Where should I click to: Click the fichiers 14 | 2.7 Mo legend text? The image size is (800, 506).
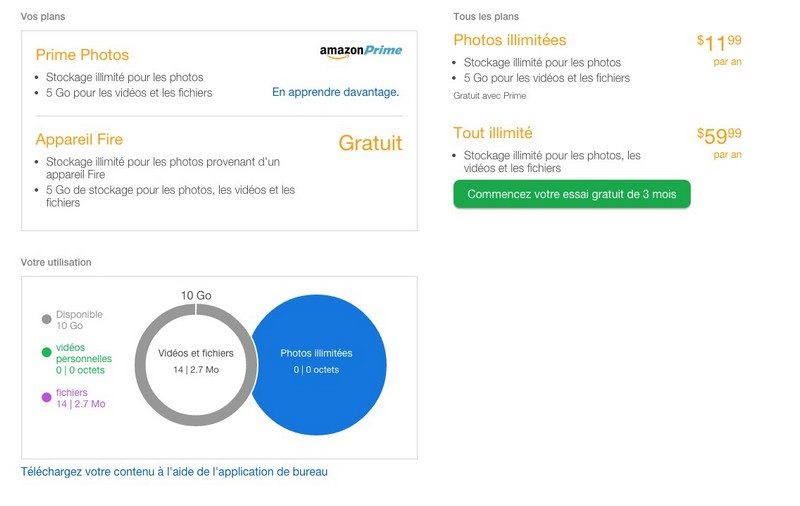coord(80,398)
